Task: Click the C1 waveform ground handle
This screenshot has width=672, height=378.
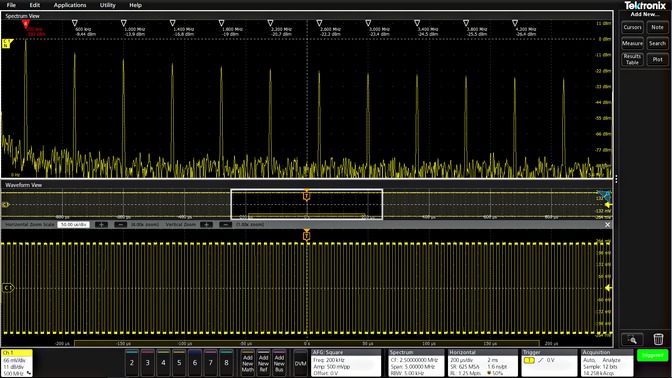Action: tap(8, 288)
